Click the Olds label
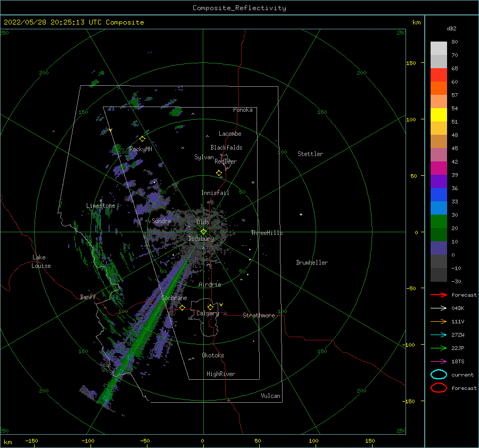479x448 pixels. 203,222
